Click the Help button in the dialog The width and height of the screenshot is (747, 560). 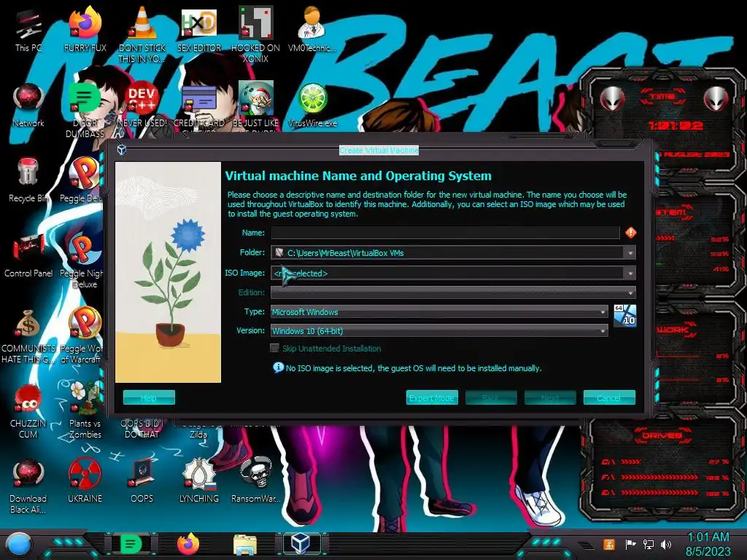[x=149, y=397]
